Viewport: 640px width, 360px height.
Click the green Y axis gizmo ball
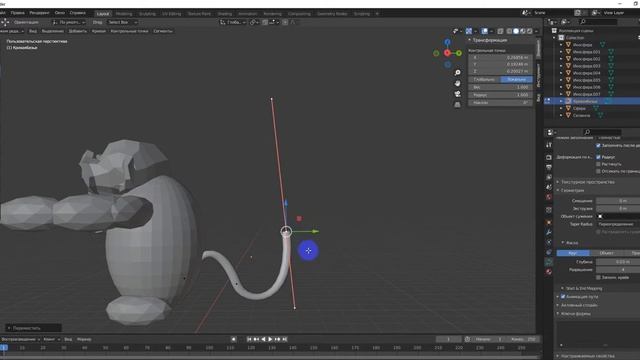(459, 53)
